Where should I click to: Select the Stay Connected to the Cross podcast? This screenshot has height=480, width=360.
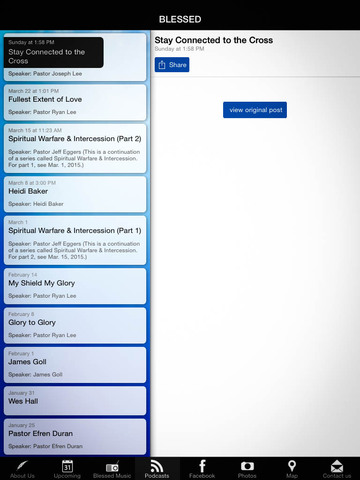[x=75, y=57]
